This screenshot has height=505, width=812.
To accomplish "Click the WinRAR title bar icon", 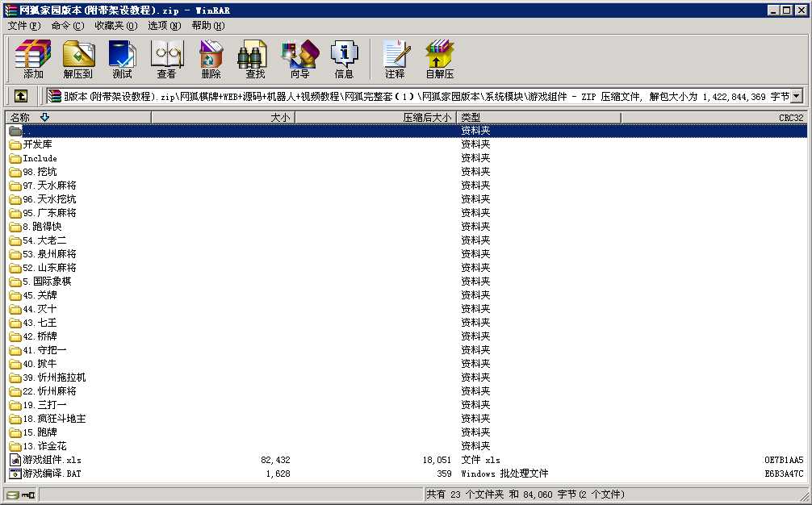I will [10, 10].
